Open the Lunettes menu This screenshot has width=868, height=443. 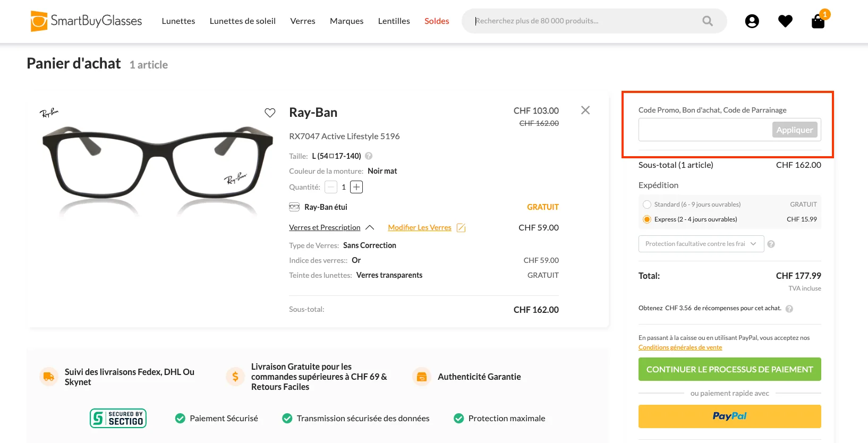coord(178,21)
